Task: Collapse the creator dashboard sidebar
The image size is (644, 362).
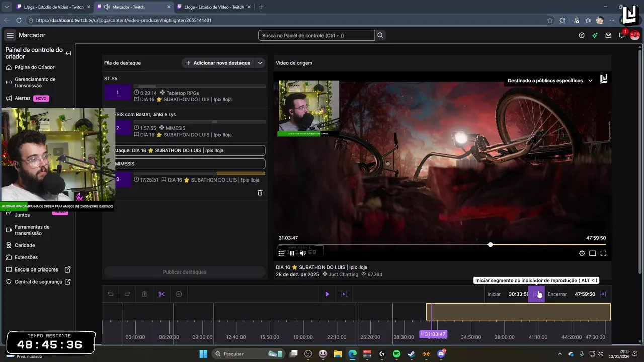Action: [68, 53]
